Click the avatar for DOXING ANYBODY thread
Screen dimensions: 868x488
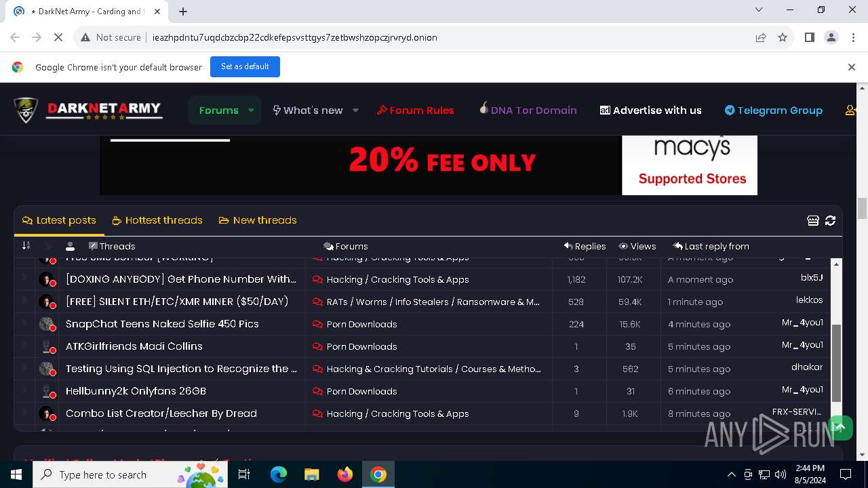(47, 279)
